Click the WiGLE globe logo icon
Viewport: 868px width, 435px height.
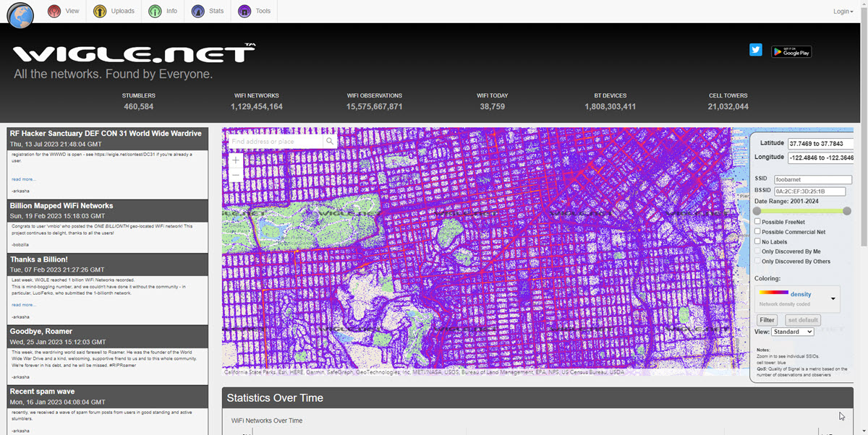tap(20, 15)
